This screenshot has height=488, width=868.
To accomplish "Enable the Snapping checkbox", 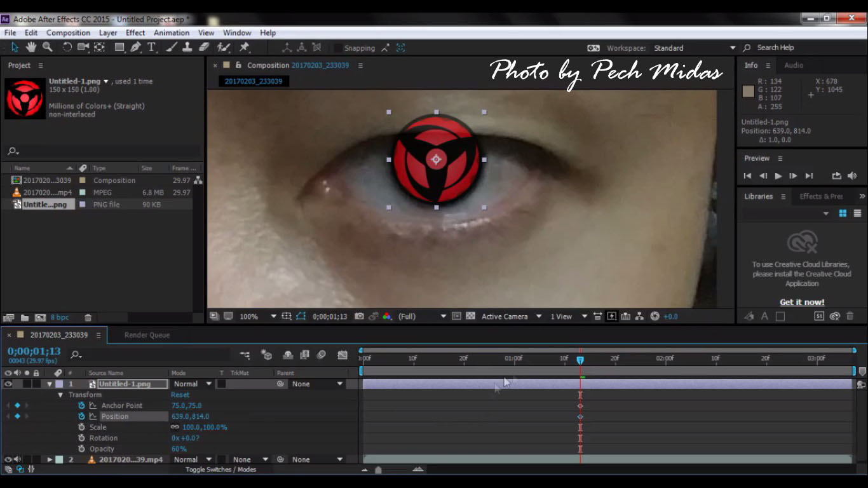I will coord(337,48).
